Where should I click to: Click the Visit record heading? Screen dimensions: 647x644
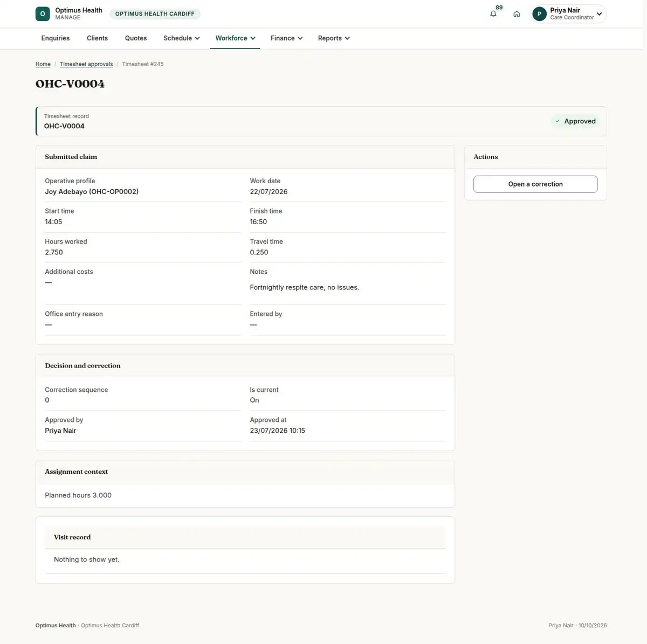72,537
